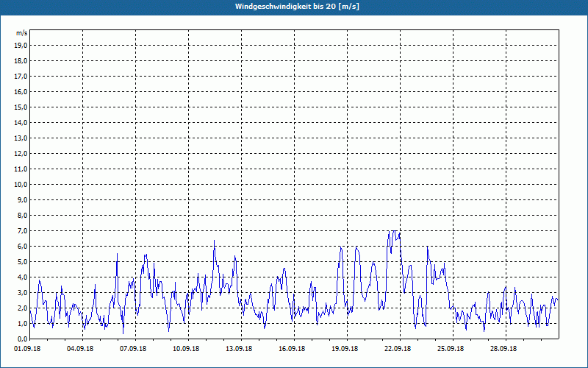588x368 pixels.
Task: Click the 16,0 y-axis label
Action: tap(21, 91)
